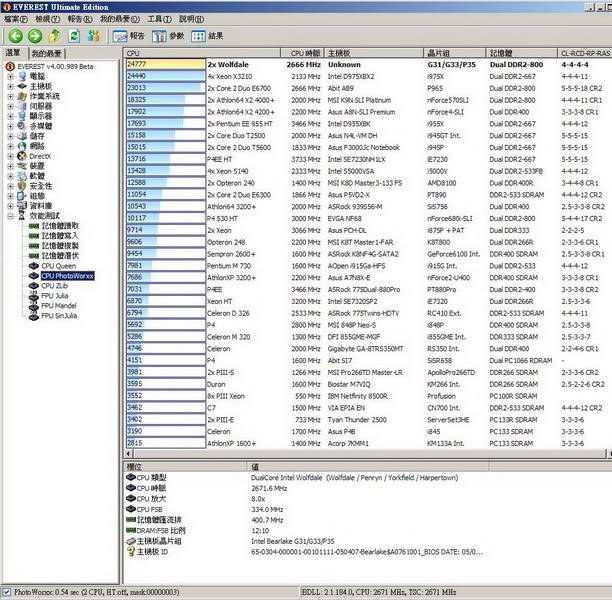Select the FPU SinJulia benchmark
Screen dimensions: 612x600
[x=59, y=316]
